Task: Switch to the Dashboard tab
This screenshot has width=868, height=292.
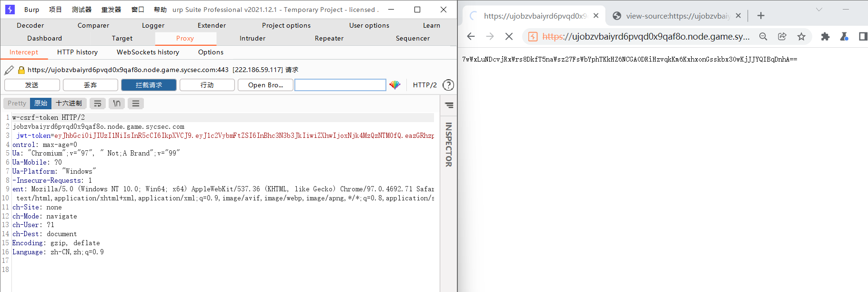Action: click(x=45, y=38)
